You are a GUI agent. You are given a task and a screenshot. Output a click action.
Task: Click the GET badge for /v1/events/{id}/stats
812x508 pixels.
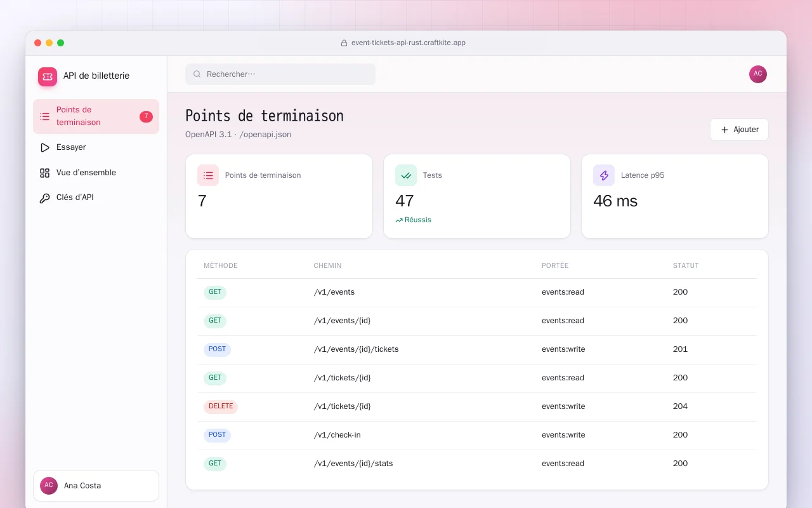pos(215,464)
